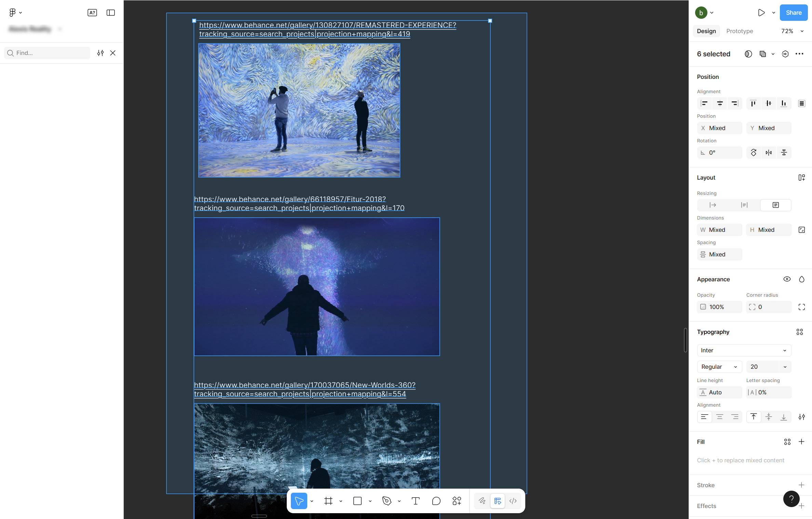Set text alignment to center
The width and height of the screenshot is (812, 519).
click(x=720, y=417)
